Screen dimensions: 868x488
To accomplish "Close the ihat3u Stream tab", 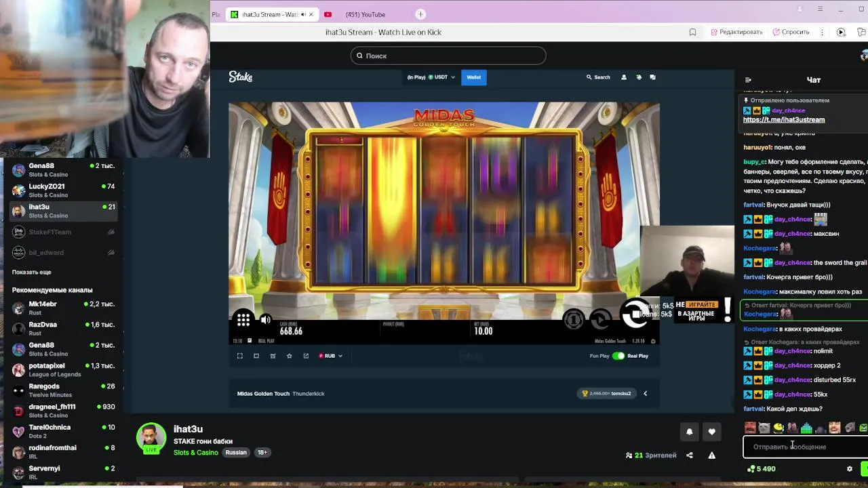I will (x=311, y=14).
